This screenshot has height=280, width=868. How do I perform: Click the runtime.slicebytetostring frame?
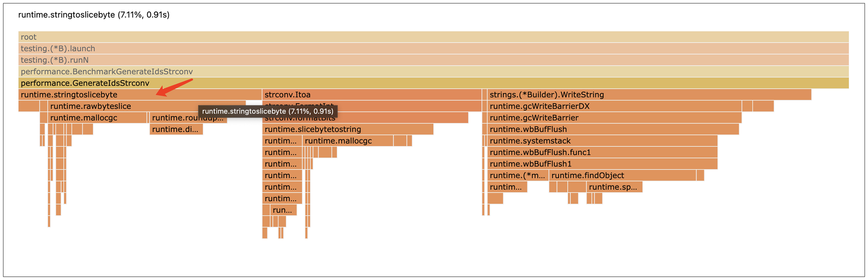click(x=347, y=129)
